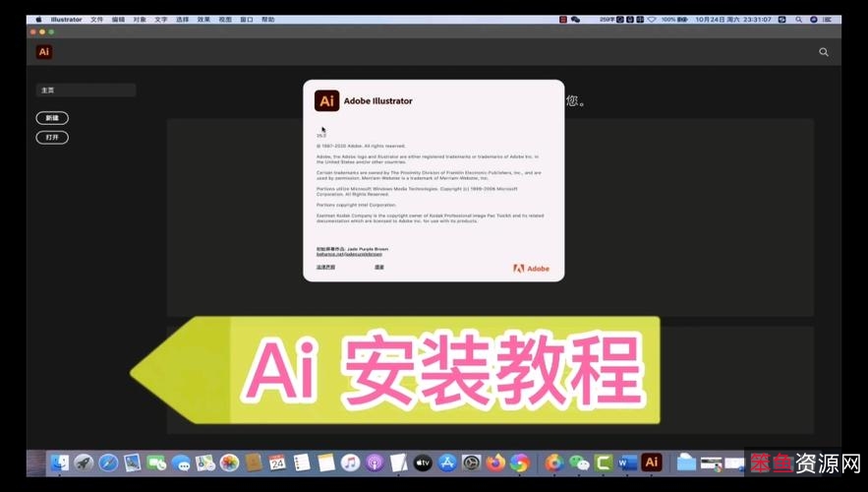Open Notes from the Dock
Viewport: 868px width, 492px height.
point(326,462)
